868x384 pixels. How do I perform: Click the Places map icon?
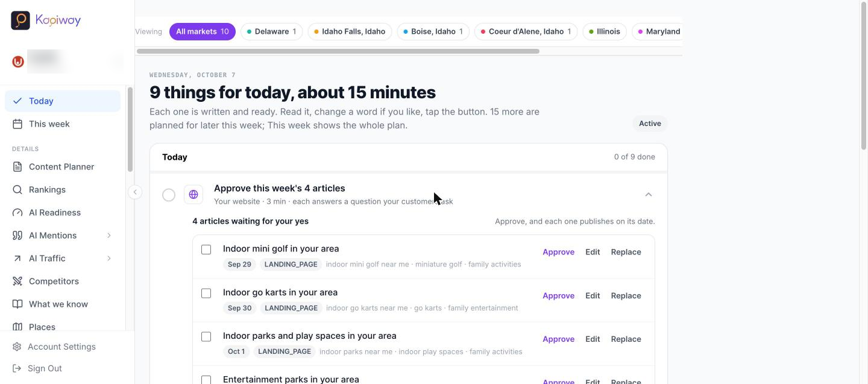click(x=17, y=327)
